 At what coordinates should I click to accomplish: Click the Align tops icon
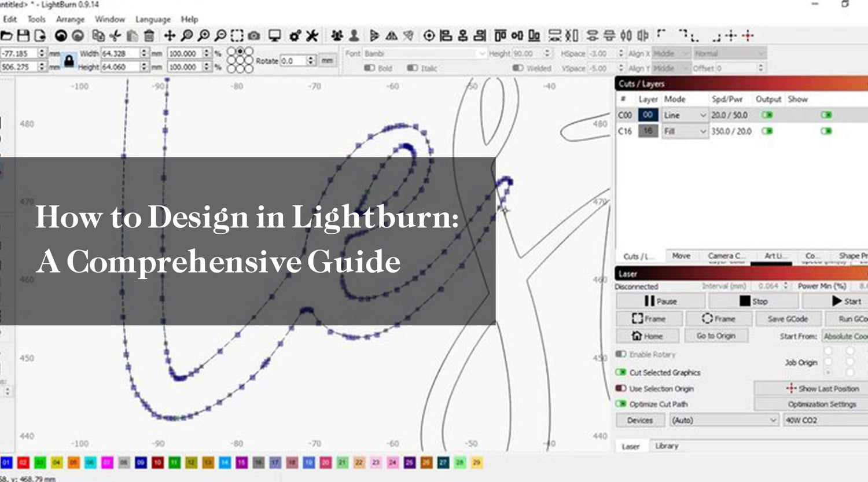click(501, 36)
